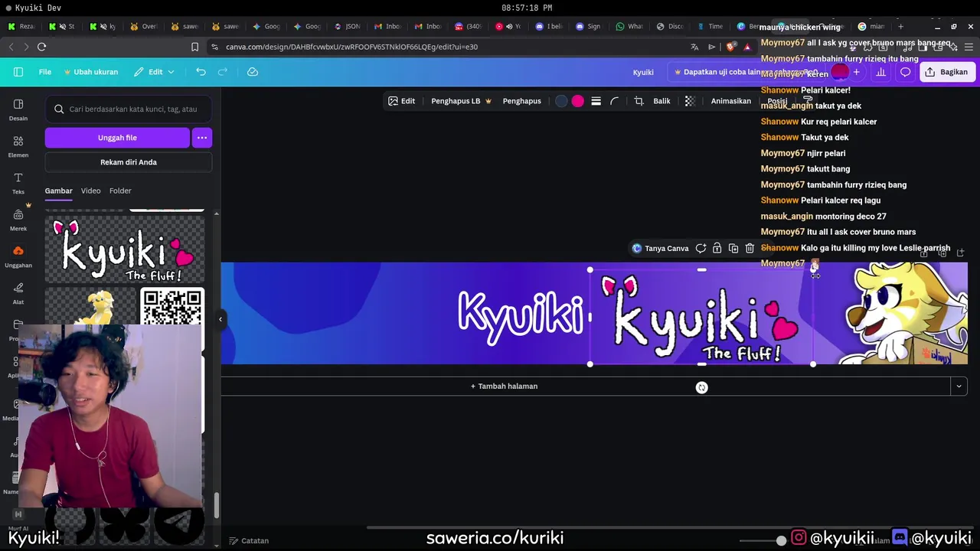Image resolution: width=980 pixels, height=551 pixels.
Task: Open the Elemen panel in sidebar
Action: click(18, 146)
